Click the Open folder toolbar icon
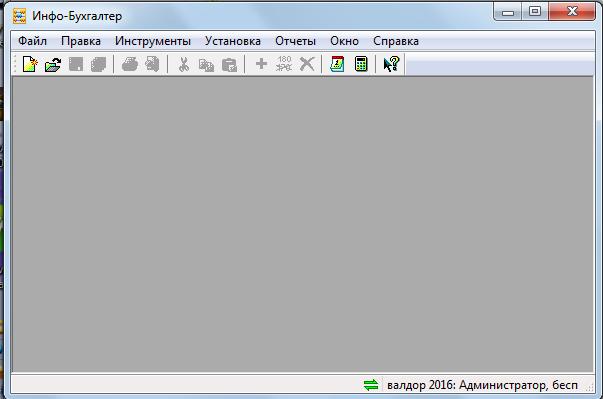 pyautogui.click(x=53, y=64)
